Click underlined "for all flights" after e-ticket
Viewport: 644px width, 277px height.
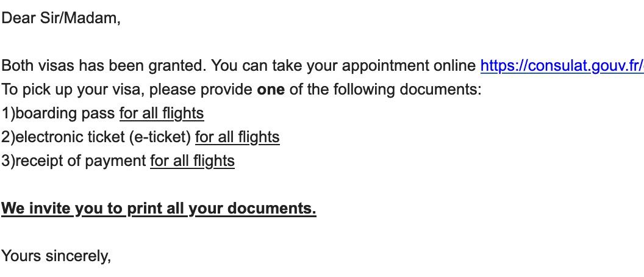coord(237,137)
